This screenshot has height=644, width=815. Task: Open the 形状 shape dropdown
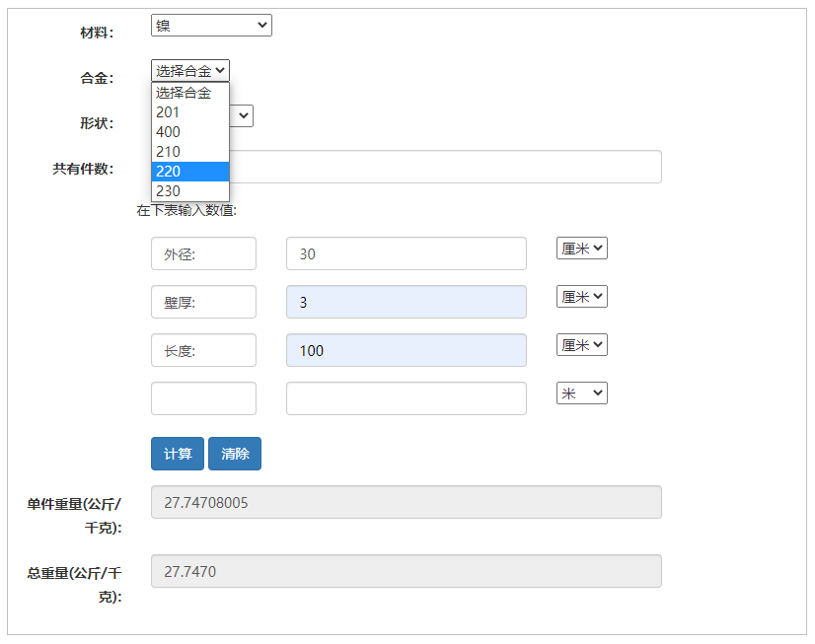242,115
